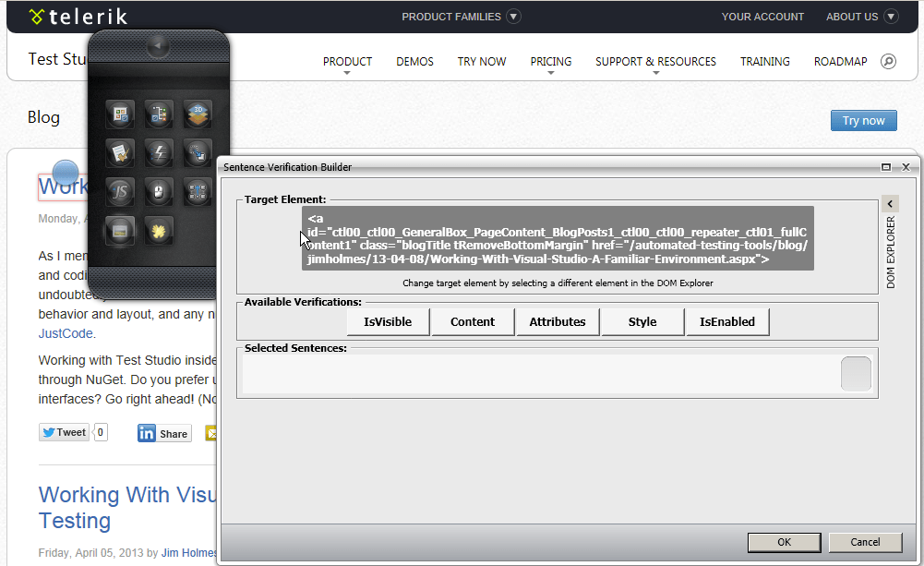The image size is (924, 566).
Task: Open the Pricing menu dropdown
Action: (550, 62)
